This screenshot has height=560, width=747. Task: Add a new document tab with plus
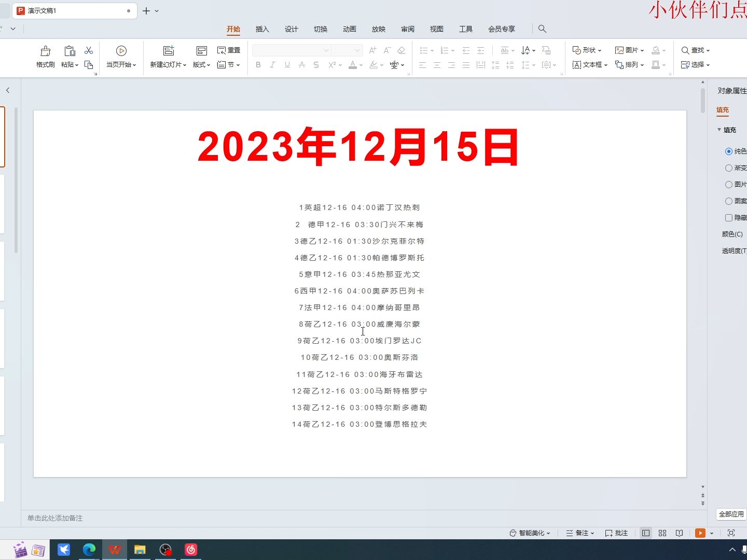pos(146,11)
